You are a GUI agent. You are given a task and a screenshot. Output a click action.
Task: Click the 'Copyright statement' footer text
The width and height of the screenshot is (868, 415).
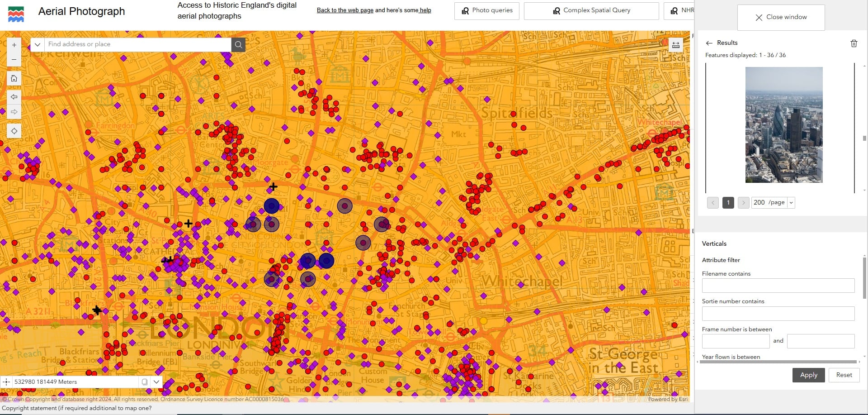(77, 408)
